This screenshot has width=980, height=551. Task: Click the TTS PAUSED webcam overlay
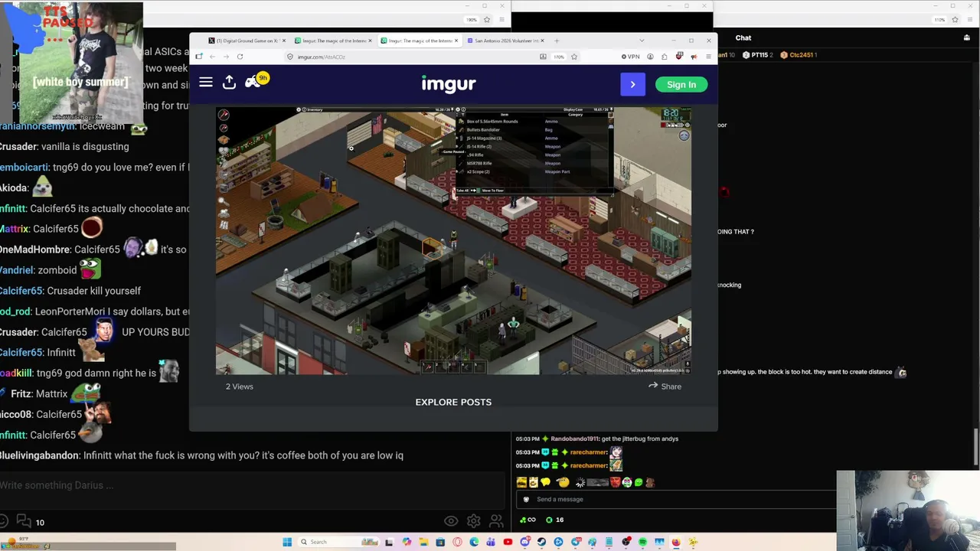click(71, 61)
